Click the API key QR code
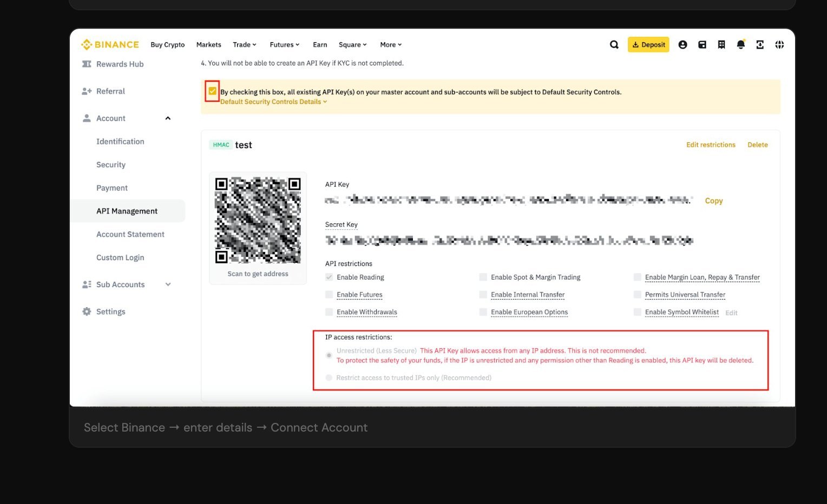This screenshot has height=504, width=827. (258, 220)
